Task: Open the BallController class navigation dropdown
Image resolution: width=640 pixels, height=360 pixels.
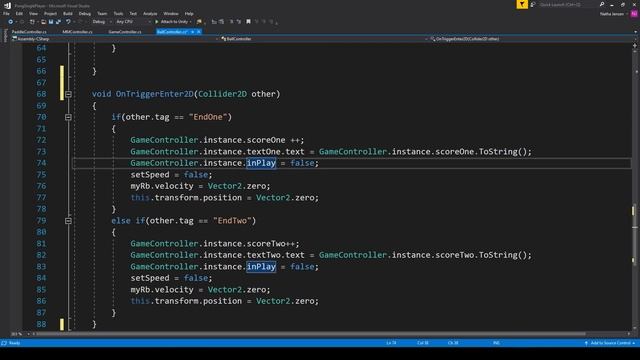Action: (324, 39)
